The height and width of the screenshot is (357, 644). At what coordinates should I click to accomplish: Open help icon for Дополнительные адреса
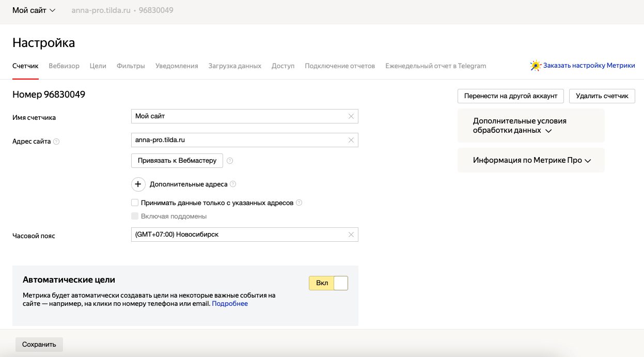click(233, 184)
